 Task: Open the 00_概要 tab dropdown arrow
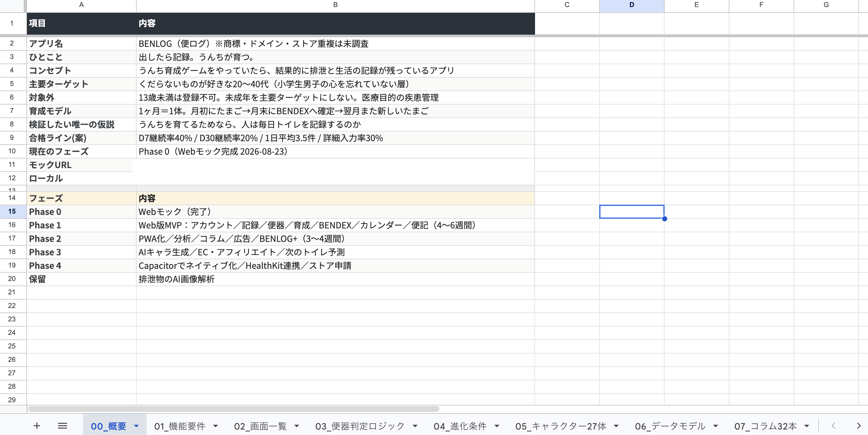click(136, 426)
